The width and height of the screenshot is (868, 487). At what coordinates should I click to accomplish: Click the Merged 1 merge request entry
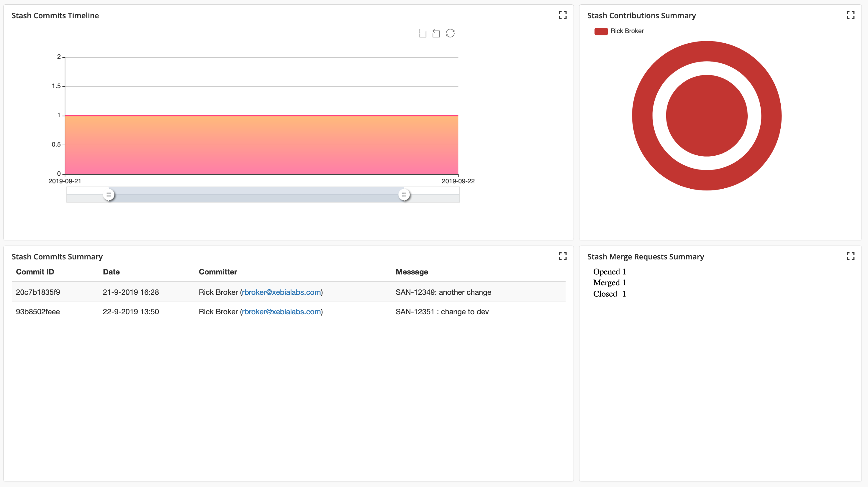(x=610, y=283)
